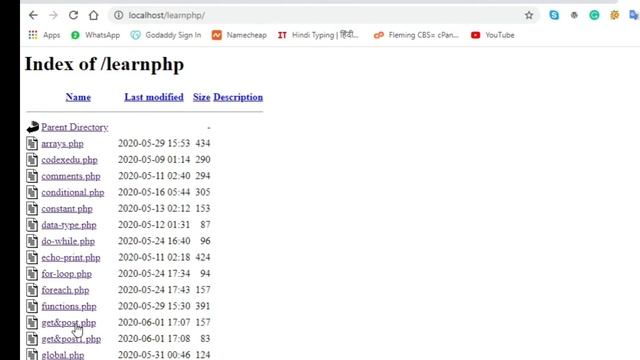
Task: Open conditional.php
Action: (73, 193)
